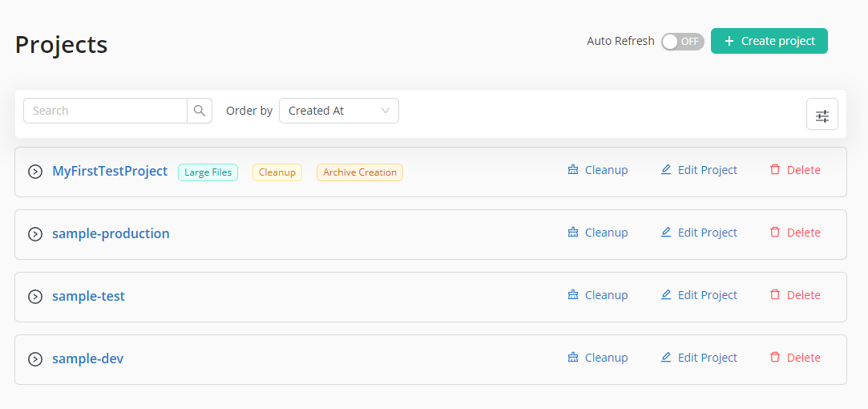Expand the MyFirstTestProject row
This screenshot has height=409, width=868.
pyautogui.click(x=35, y=172)
